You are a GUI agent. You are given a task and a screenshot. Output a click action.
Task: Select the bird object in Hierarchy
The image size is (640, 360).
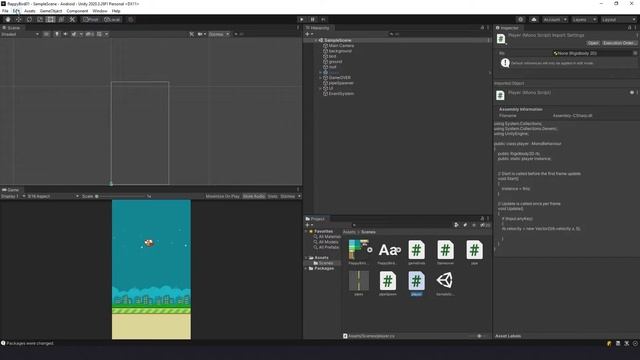point(332,56)
